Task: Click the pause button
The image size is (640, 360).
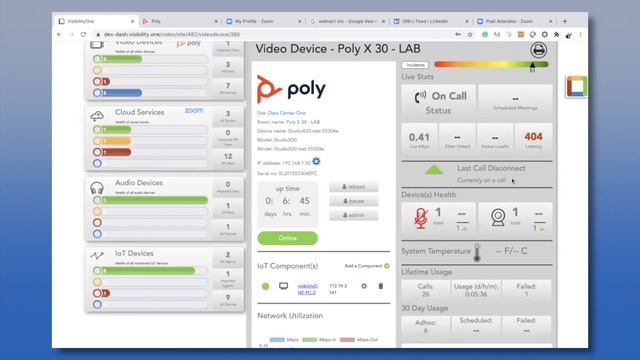Action: point(353,201)
